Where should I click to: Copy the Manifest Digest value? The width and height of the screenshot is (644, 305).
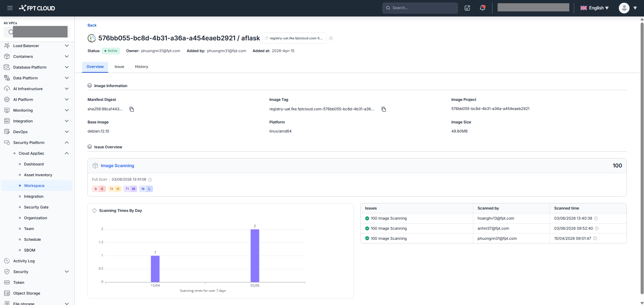click(x=132, y=109)
